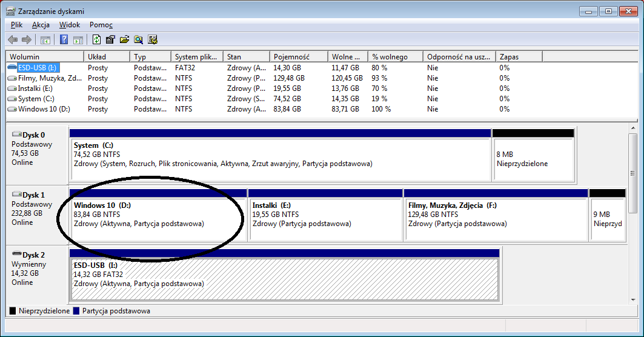
Task: Click the scroll-up arrow of the disk pane
Action: [x=633, y=128]
